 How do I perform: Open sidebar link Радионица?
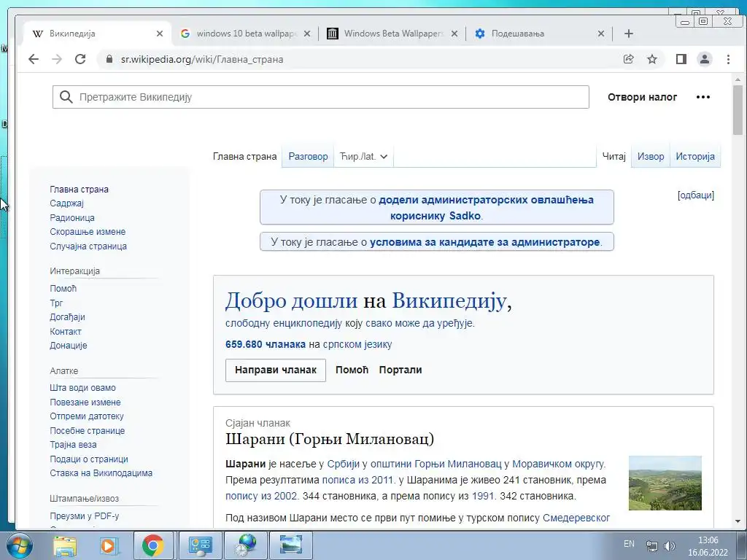pos(72,217)
